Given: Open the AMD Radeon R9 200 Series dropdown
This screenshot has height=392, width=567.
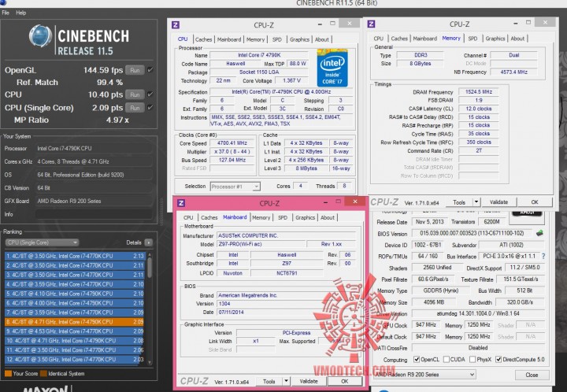Looking at the screenshot, I should [424, 375].
